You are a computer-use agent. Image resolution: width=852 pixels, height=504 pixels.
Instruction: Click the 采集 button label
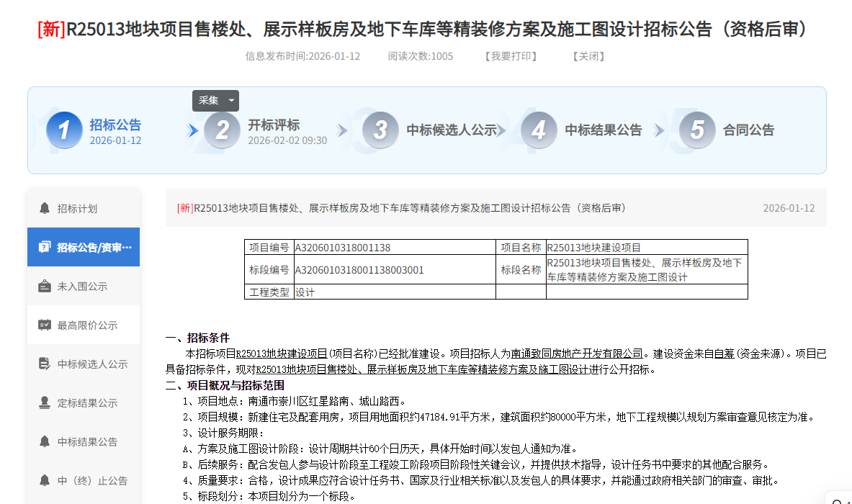(x=209, y=101)
